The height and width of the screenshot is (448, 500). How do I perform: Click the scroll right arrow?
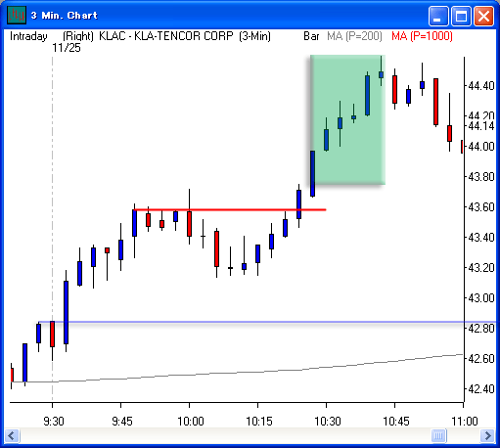pos(487,435)
